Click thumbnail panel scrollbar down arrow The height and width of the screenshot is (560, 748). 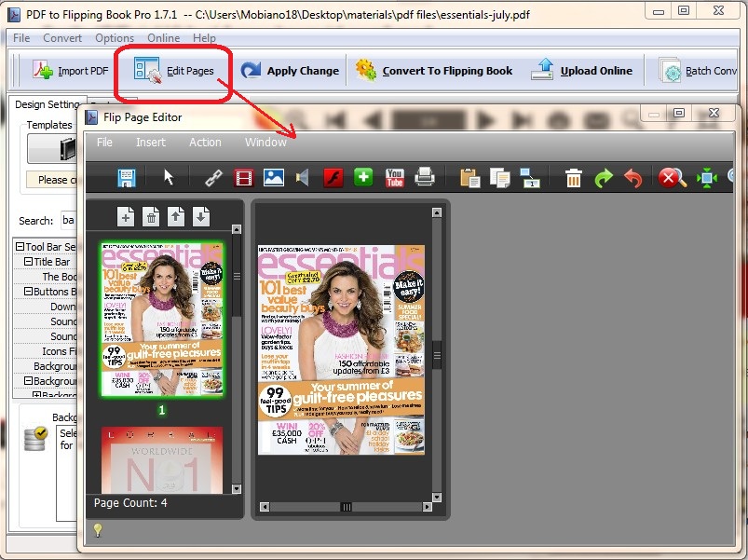tap(236, 489)
